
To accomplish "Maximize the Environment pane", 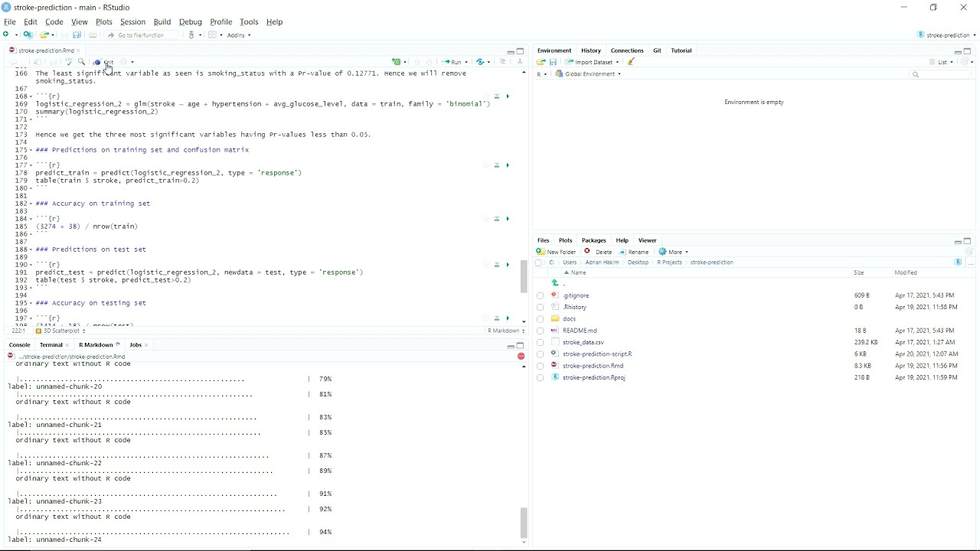I will 968,51.
